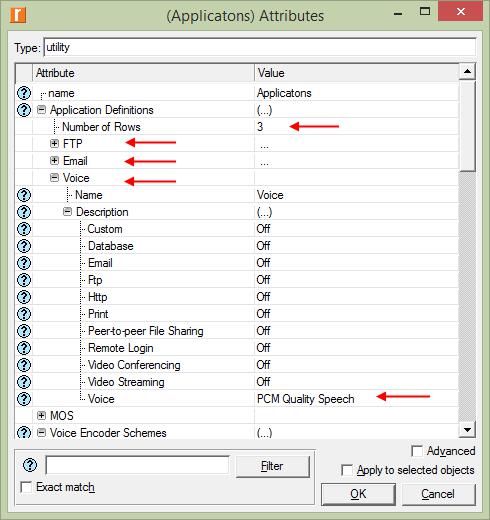Select the Remote Login attribute label
Image resolution: width=490 pixels, height=520 pixels.
pos(121,348)
